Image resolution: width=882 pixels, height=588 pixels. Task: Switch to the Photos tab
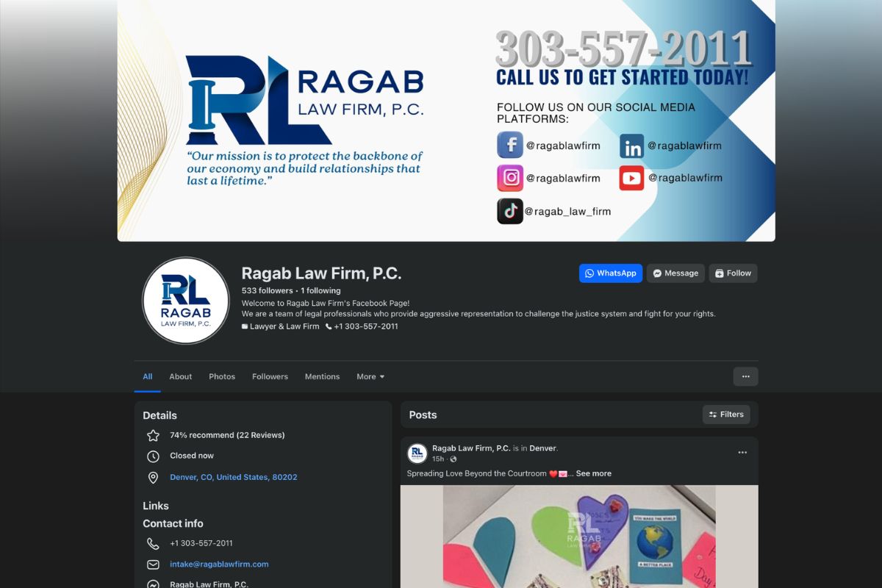tap(222, 376)
